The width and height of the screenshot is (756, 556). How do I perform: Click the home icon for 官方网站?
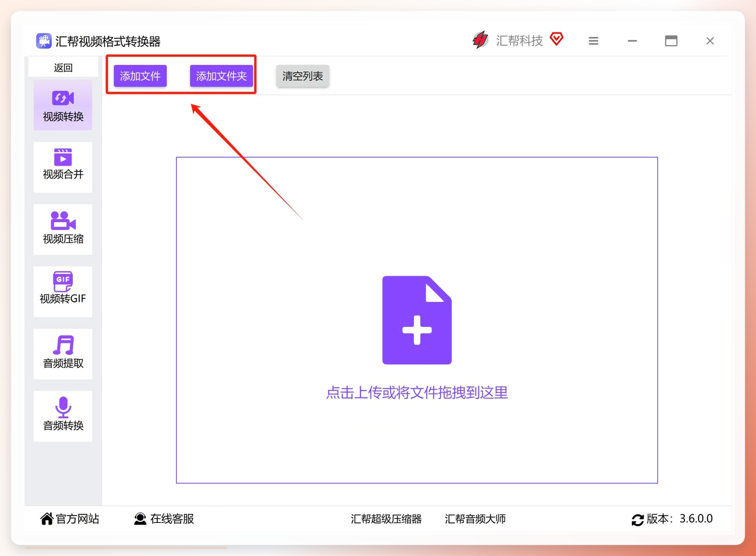(47, 518)
